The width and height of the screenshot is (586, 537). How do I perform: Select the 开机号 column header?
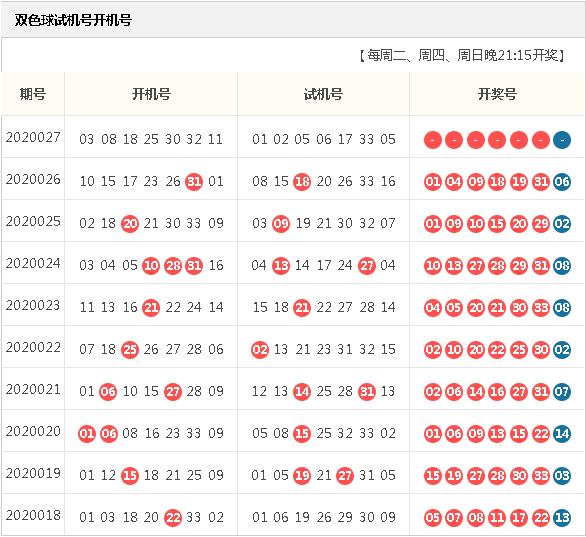pos(151,94)
